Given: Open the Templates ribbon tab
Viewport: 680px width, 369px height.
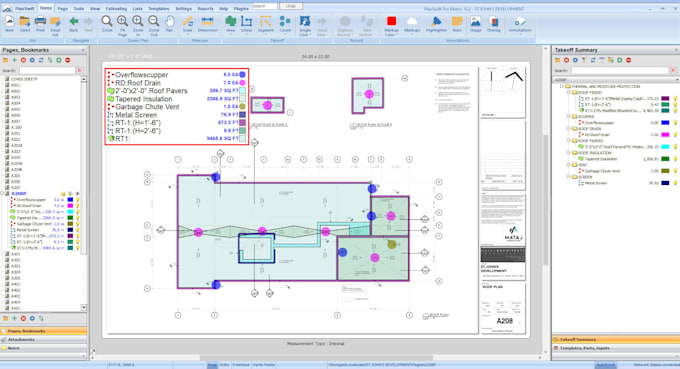Looking at the screenshot, I should 159,9.
